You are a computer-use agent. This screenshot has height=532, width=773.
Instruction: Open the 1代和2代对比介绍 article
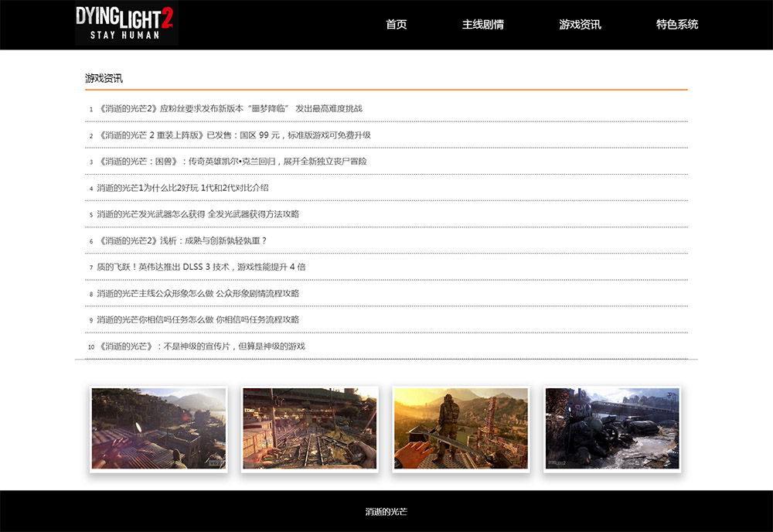[x=183, y=188]
